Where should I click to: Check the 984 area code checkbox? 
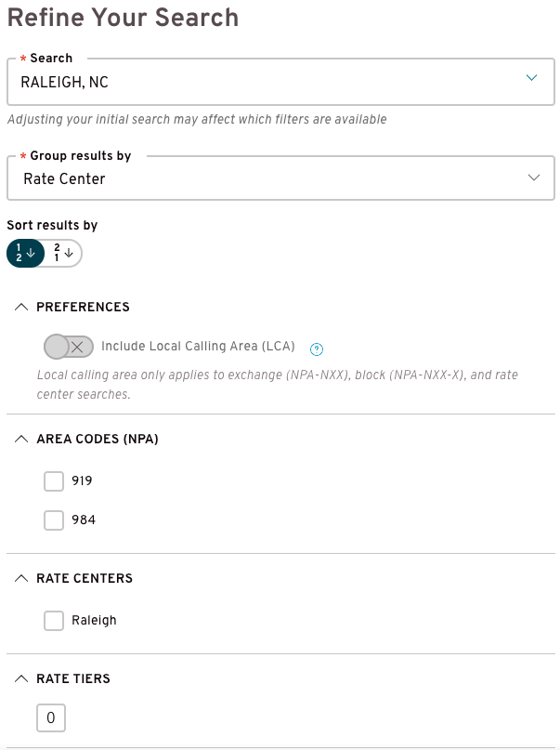(x=54, y=520)
